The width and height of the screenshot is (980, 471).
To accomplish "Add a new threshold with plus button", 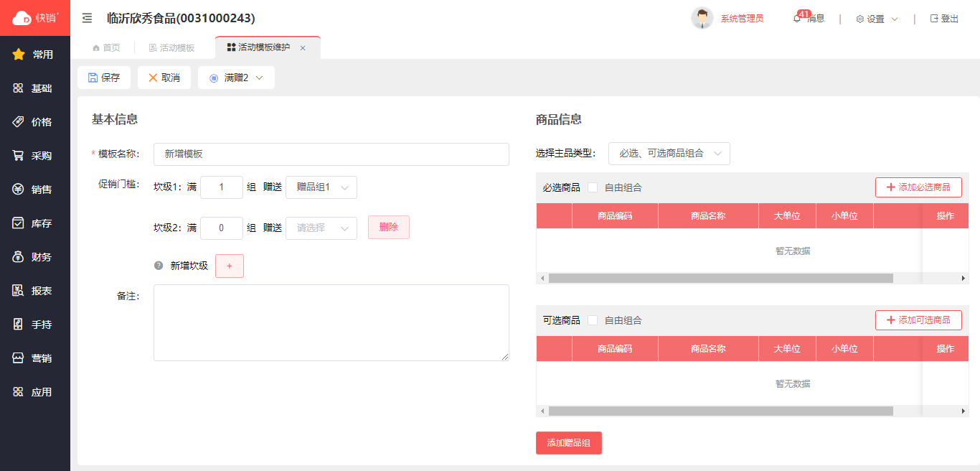I will coord(230,266).
